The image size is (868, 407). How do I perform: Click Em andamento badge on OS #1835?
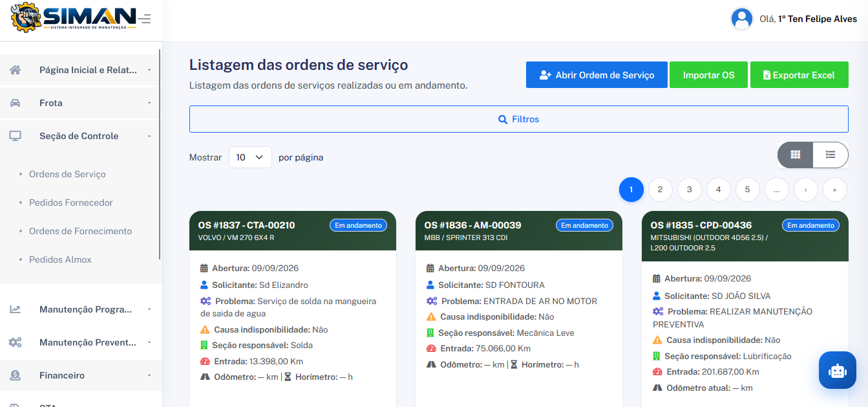pos(810,225)
